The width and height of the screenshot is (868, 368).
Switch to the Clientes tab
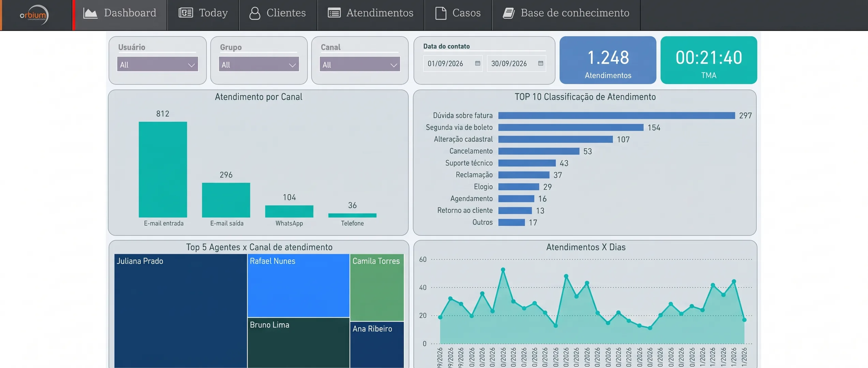click(278, 15)
